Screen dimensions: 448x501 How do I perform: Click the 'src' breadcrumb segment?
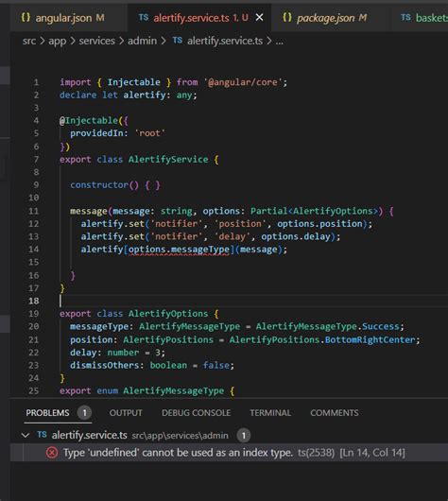pyautogui.click(x=28, y=41)
